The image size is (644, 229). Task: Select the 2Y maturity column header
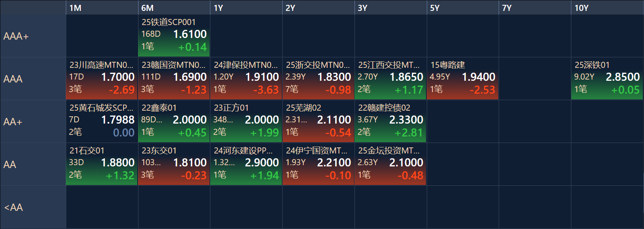point(319,8)
